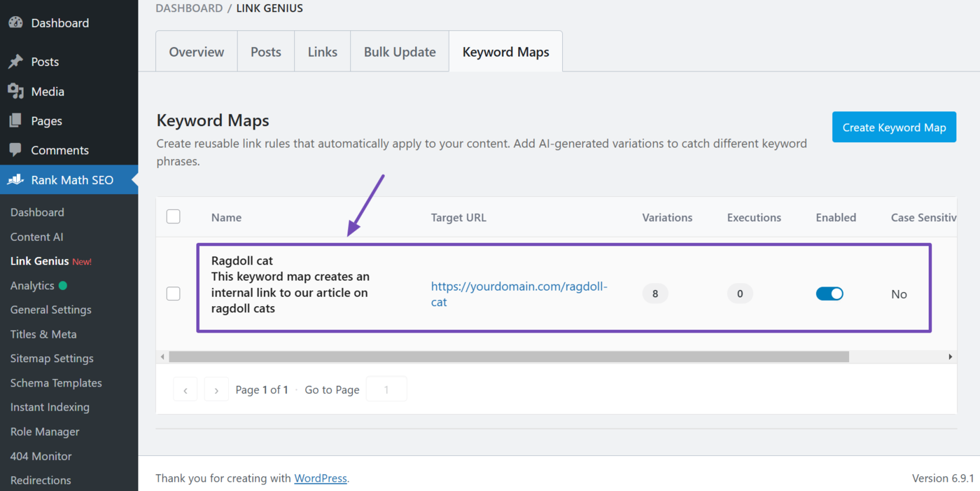Click the Dashboard gauge icon in sidebar
This screenshot has height=491, width=980.
click(x=15, y=22)
